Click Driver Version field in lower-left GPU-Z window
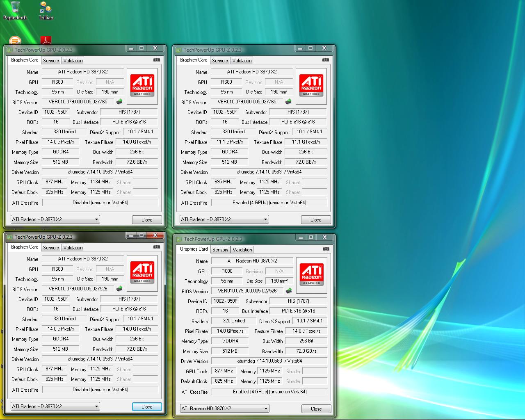 (100, 359)
